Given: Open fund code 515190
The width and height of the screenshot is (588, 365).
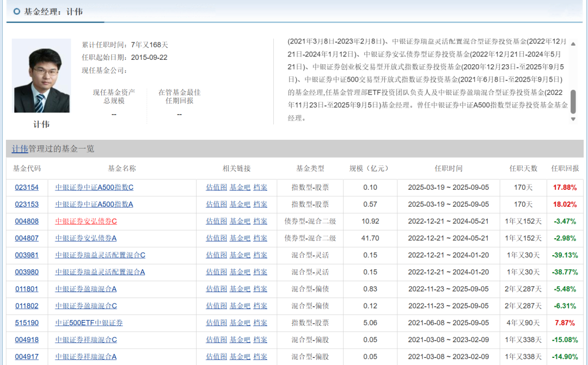Looking at the screenshot, I should pos(27,323).
